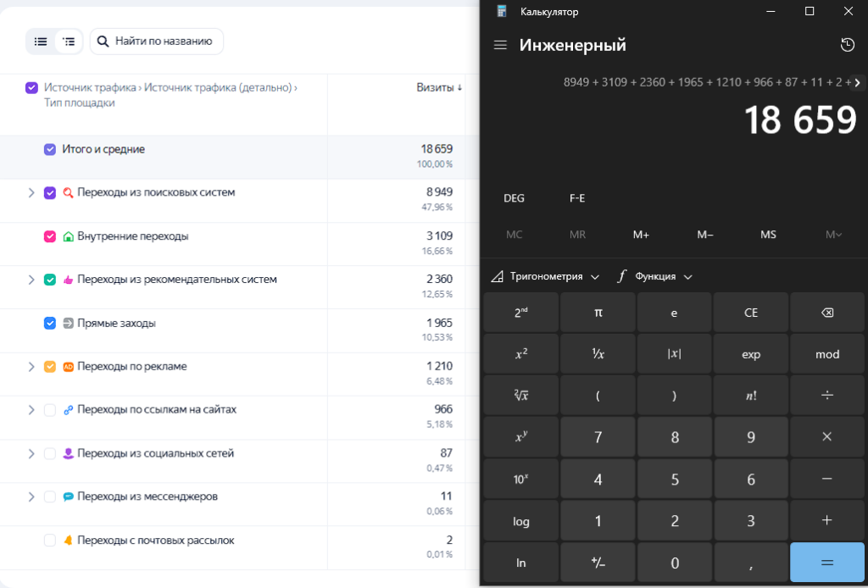Click the MS memory store button
868x588 pixels.
pyautogui.click(x=768, y=235)
